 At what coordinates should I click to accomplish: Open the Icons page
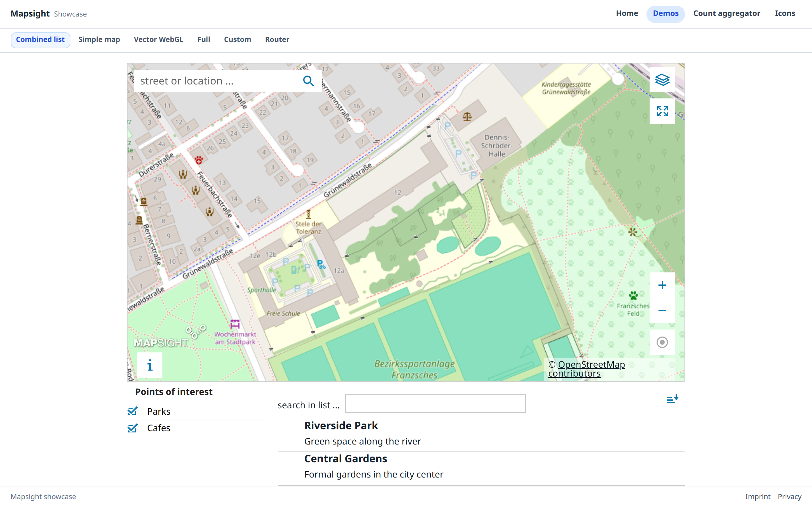point(784,13)
